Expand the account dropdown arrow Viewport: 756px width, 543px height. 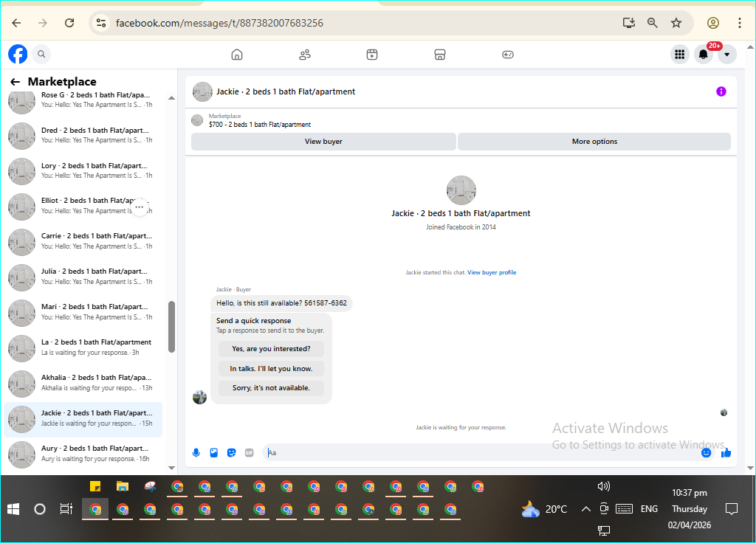pos(726,55)
